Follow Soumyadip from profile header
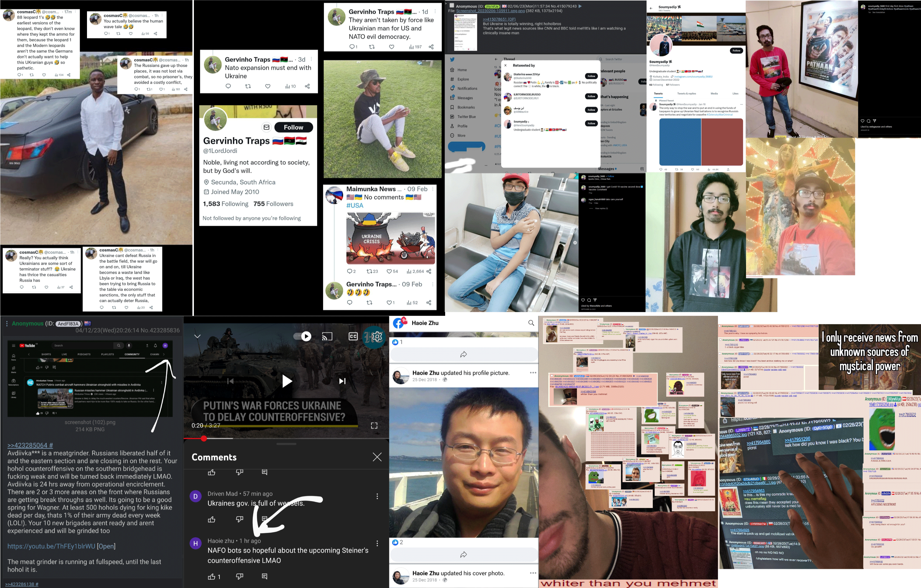This screenshot has height=588, width=921. pos(736,50)
